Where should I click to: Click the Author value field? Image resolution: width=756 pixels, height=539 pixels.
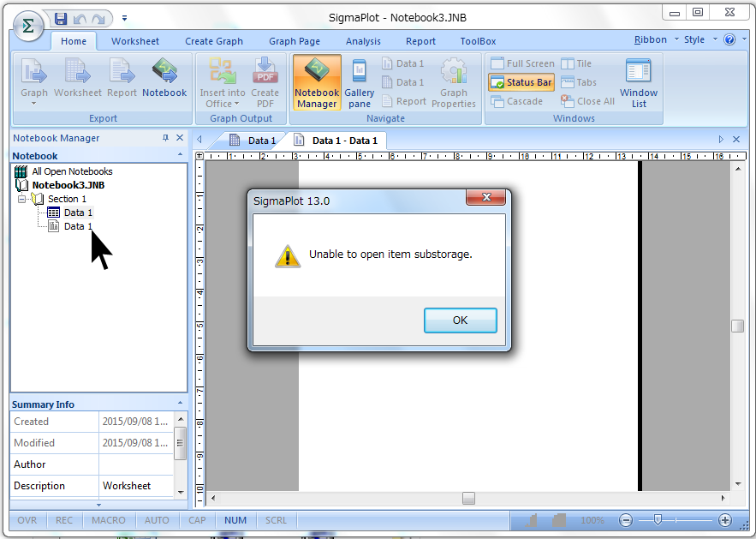[x=136, y=464]
